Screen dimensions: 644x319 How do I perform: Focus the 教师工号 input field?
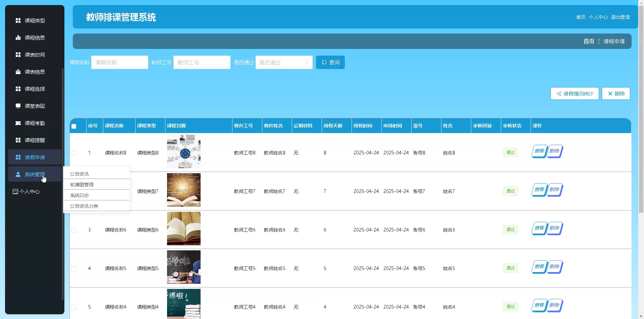point(202,62)
